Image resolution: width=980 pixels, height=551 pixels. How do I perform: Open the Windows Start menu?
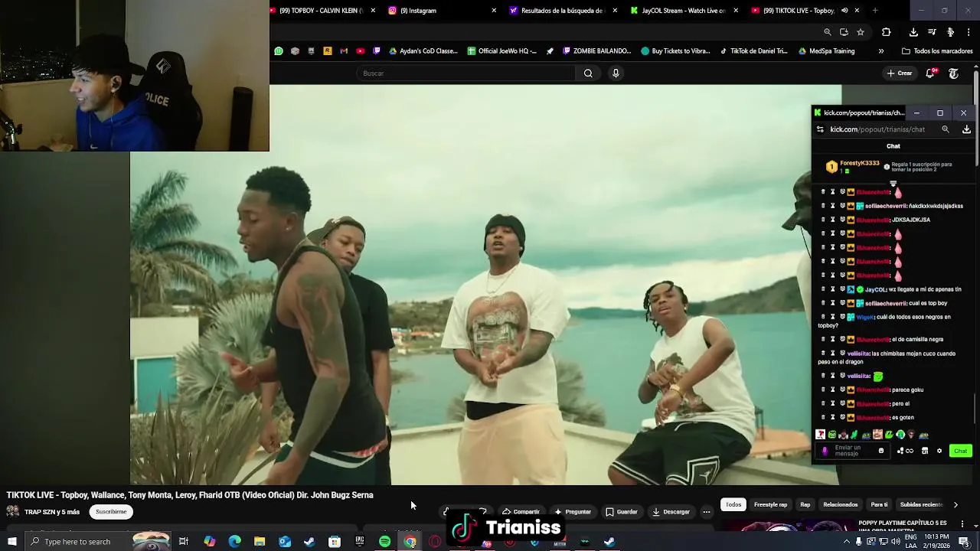pyautogui.click(x=11, y=542)
